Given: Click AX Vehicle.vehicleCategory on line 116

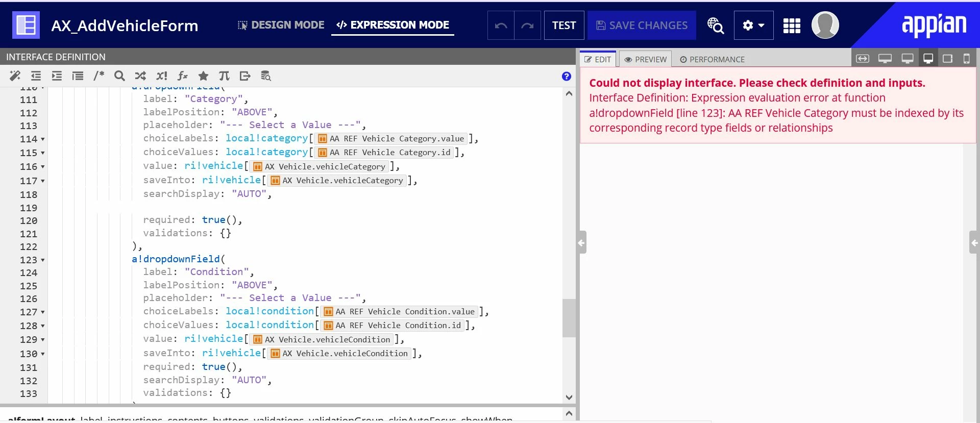Looking at the screenshot, I should (319, 167).
